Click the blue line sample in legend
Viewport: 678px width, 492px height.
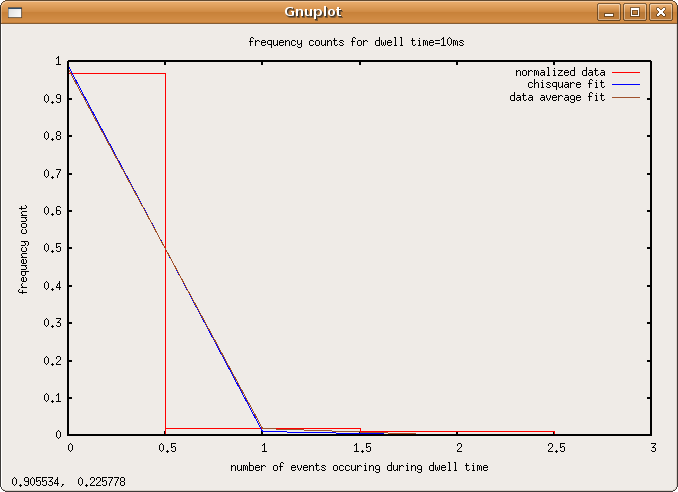pyautogui.click(x=625, y=85)
